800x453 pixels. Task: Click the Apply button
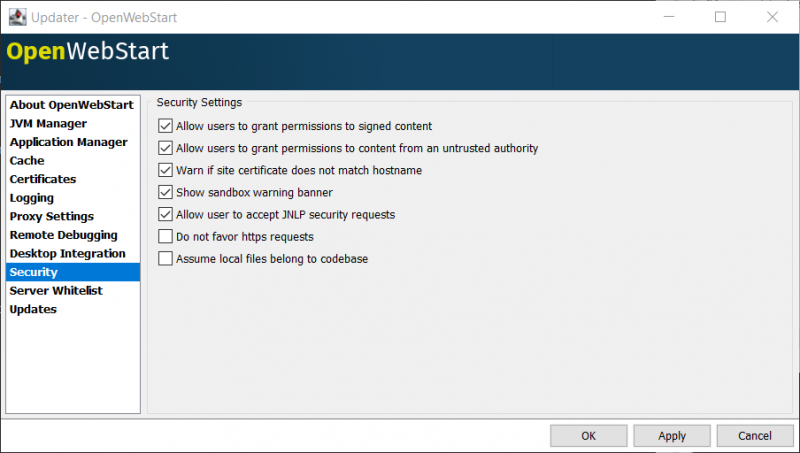click(672, 436)
